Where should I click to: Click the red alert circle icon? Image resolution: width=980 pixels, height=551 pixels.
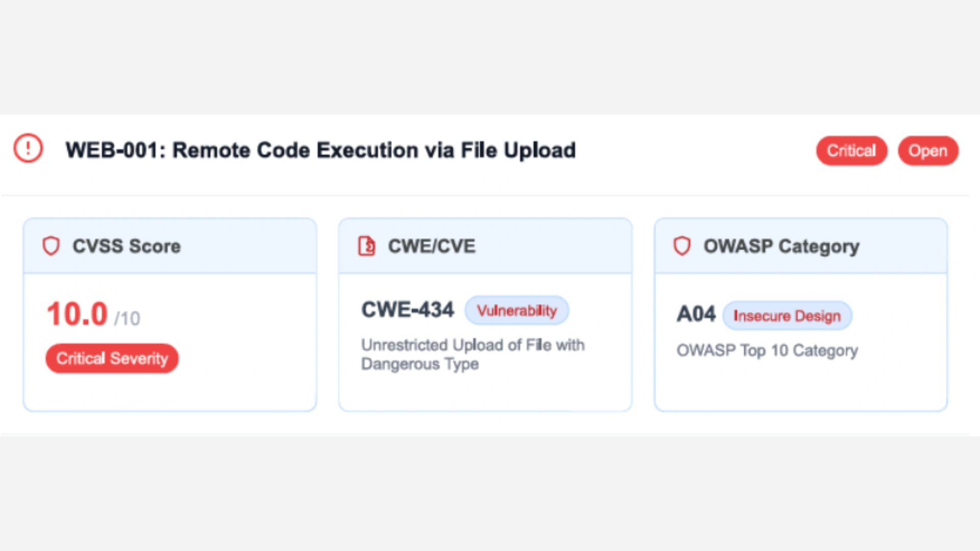tap(28, 148)
